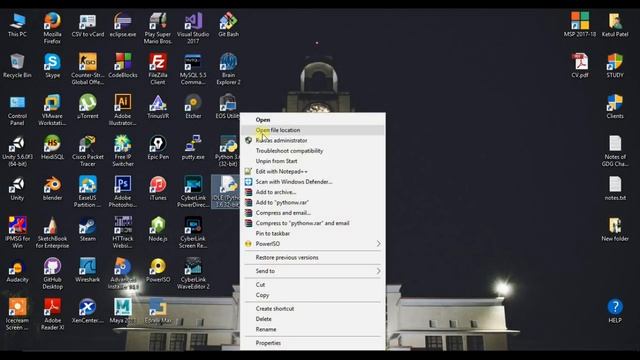
Task: Select the Etcher shortcut
Action: (193, 107)
